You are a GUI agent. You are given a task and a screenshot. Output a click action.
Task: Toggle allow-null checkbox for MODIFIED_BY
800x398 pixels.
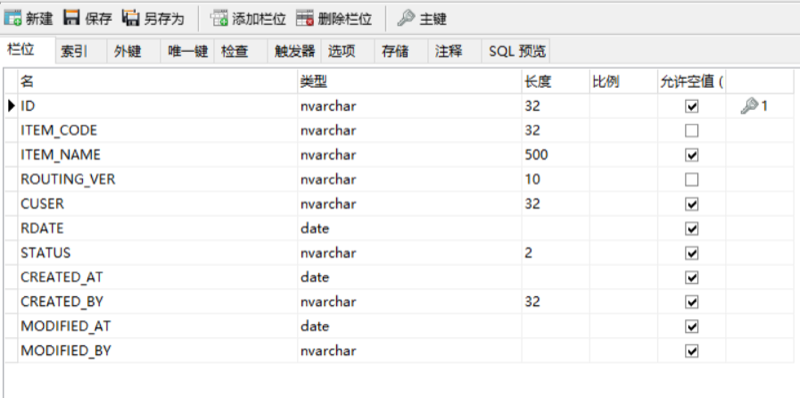tap(692, 351)
